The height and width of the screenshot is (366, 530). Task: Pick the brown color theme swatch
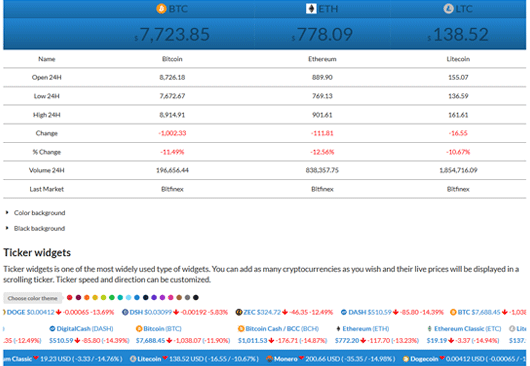[x=179, y=297]
